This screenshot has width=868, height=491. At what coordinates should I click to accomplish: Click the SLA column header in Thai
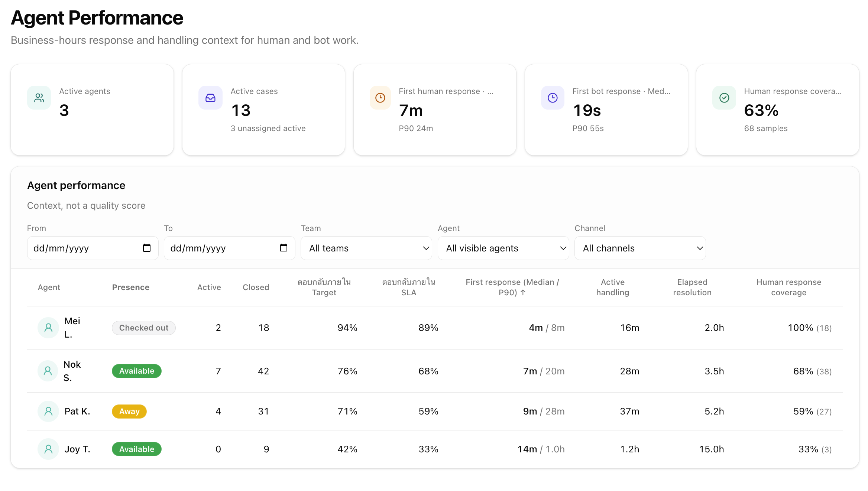[x=408, y=287]
